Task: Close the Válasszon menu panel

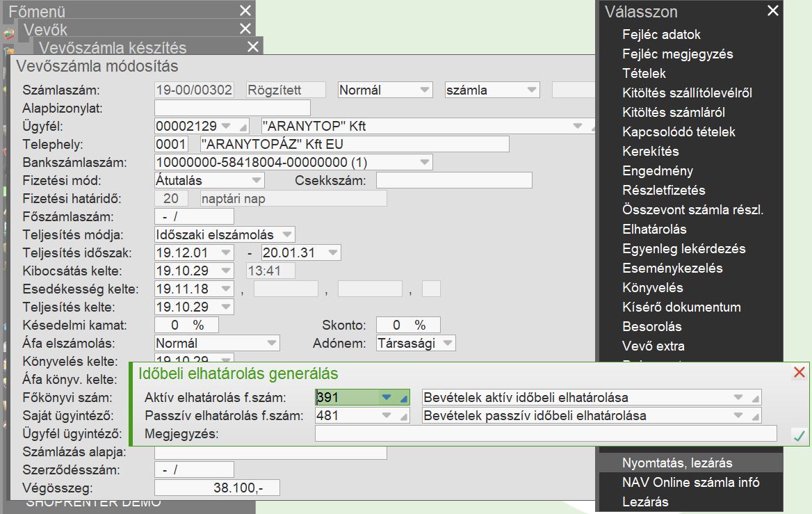Action: click(772, 11)
